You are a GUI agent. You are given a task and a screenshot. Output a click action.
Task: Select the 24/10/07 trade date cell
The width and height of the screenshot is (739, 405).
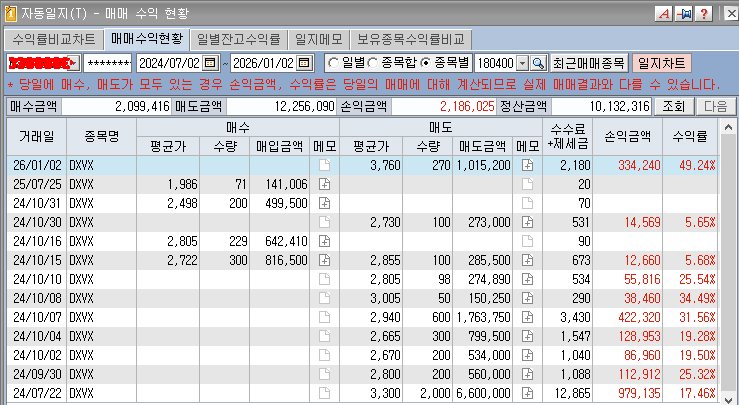coord(37,317)
